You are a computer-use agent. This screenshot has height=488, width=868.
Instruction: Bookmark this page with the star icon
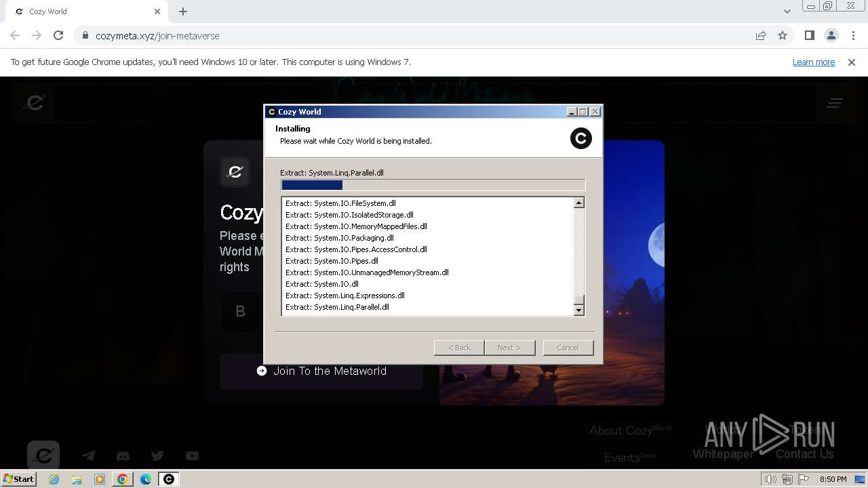[x=783, y=35]
